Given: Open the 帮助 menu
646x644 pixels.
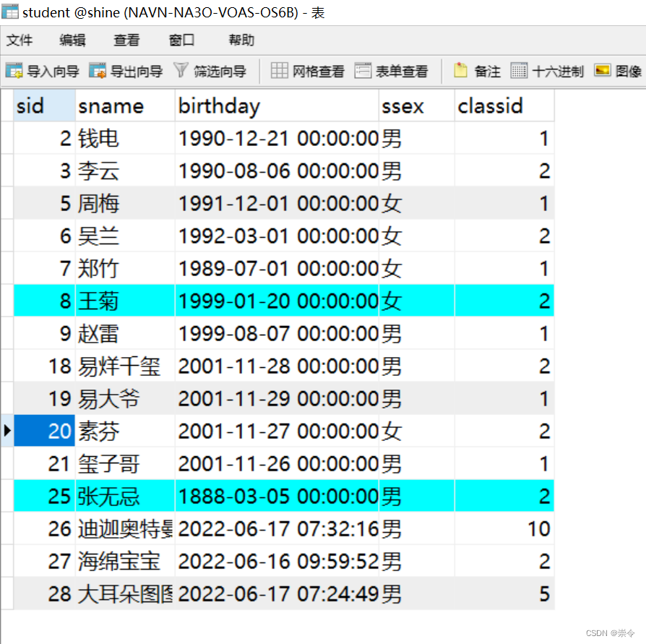Looking at the screenshot, I should point(241,40).
